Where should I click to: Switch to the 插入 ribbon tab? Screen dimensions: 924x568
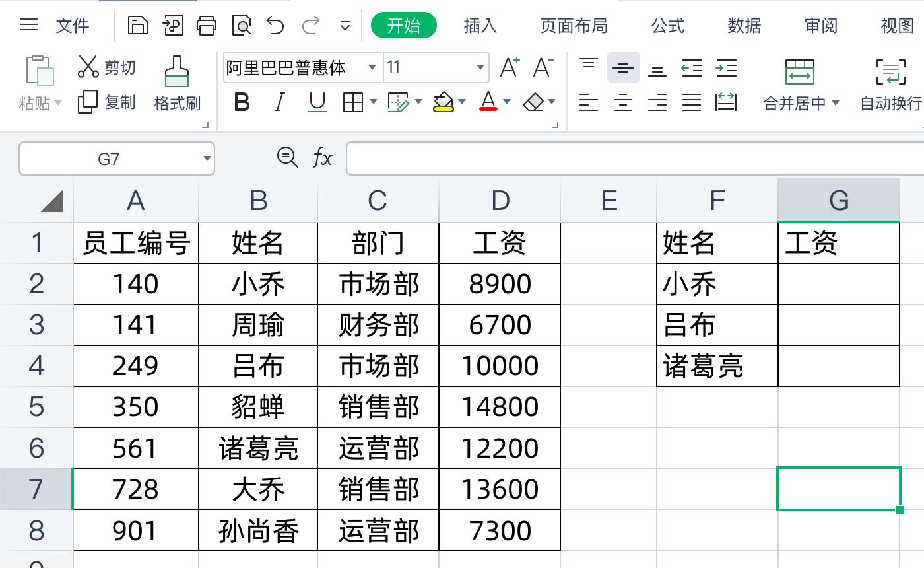[x=479, y=25]
